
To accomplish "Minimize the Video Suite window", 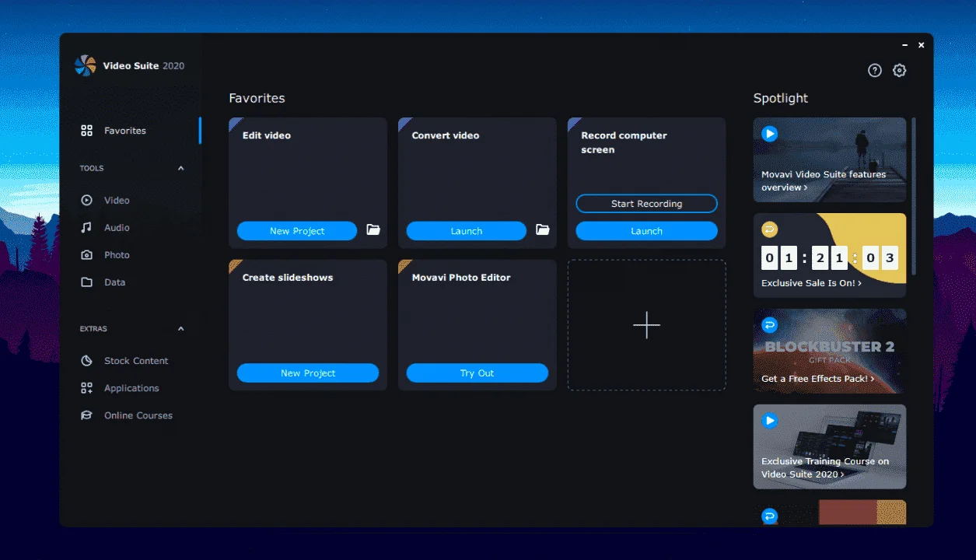I will (x=905, y=46).
